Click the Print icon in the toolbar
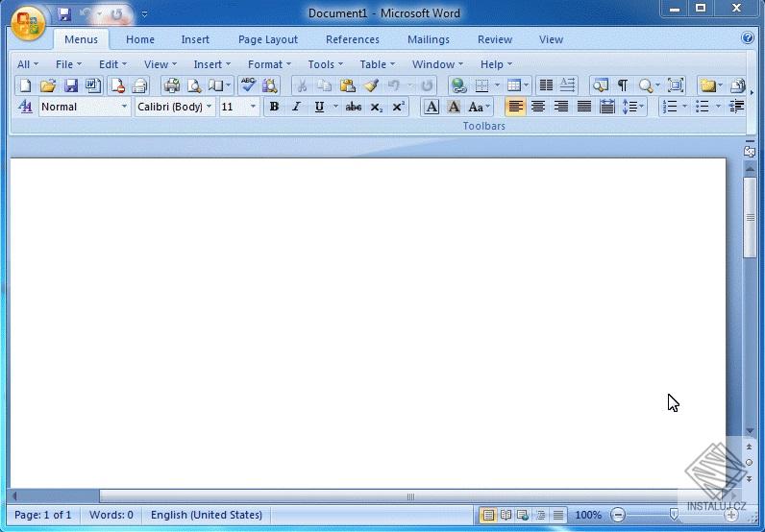The image size is (765, 532). click(x=172, y=85)
